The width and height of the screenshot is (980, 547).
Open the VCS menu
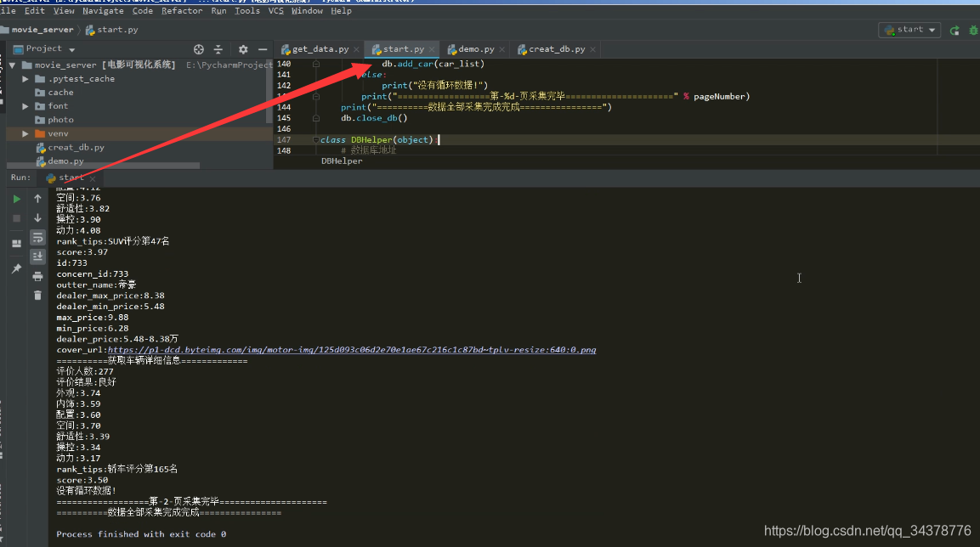coord(275,10)
